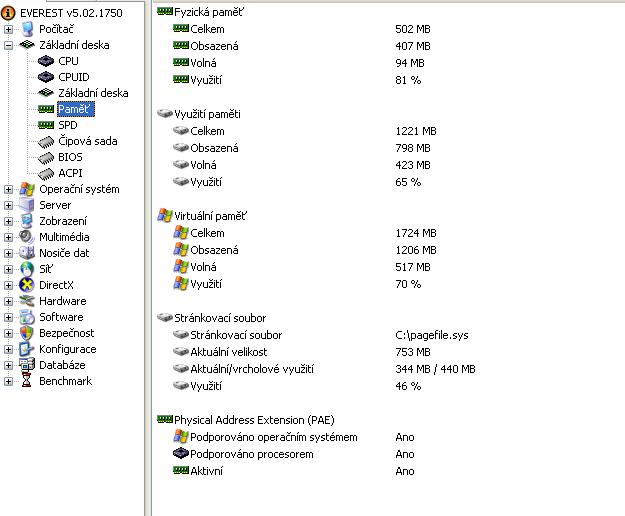Select Software in the navigation tree
The height and width of the screenshot is (516, 625).
[61, 317]
